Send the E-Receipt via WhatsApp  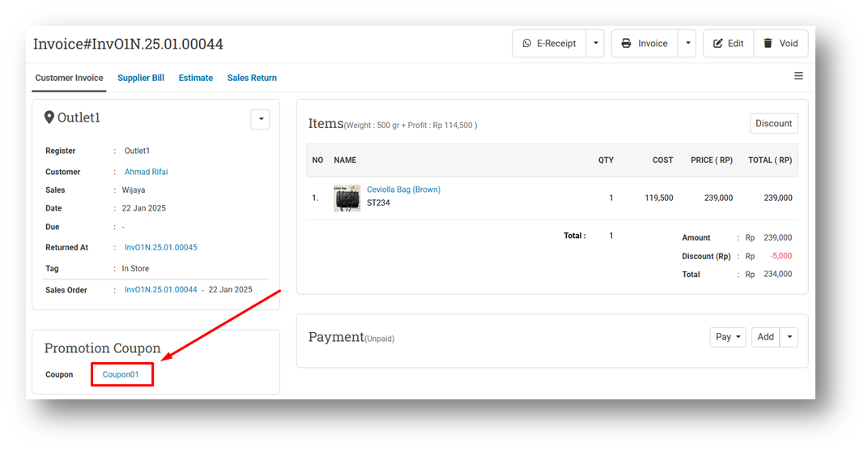click(x=549, y=43)
